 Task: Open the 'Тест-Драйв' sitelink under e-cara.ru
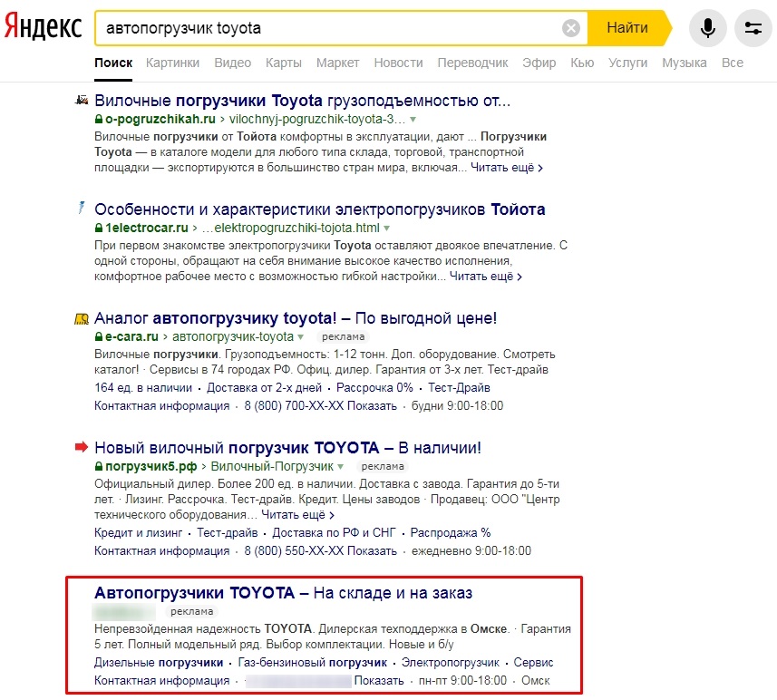pos(459,387)
